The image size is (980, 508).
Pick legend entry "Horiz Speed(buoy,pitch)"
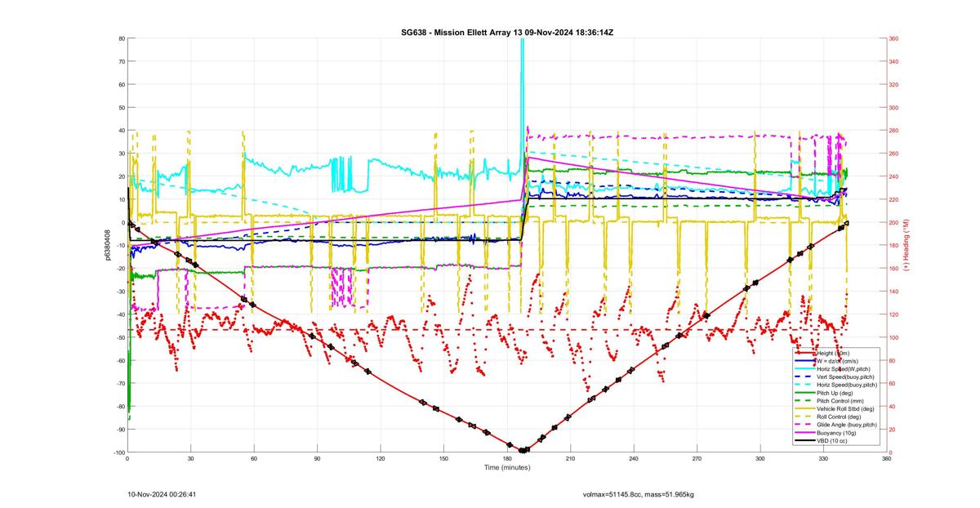(x=847, y=385)
